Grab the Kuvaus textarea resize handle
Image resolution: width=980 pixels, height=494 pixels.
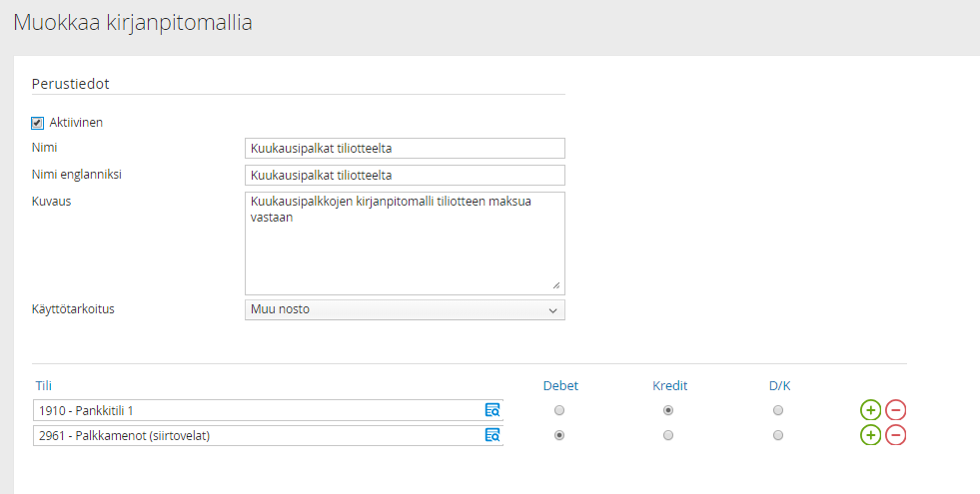[x=556, y=286]
